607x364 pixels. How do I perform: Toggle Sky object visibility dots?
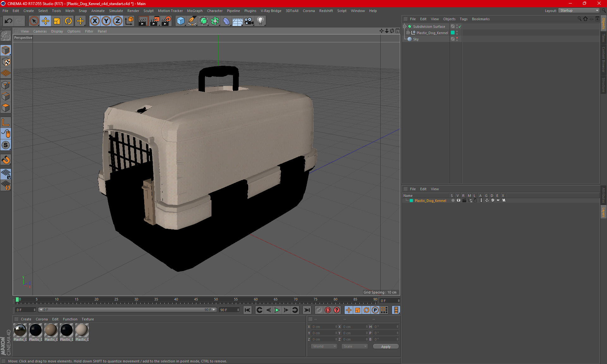pyautogui.click(x=457, y=39)
